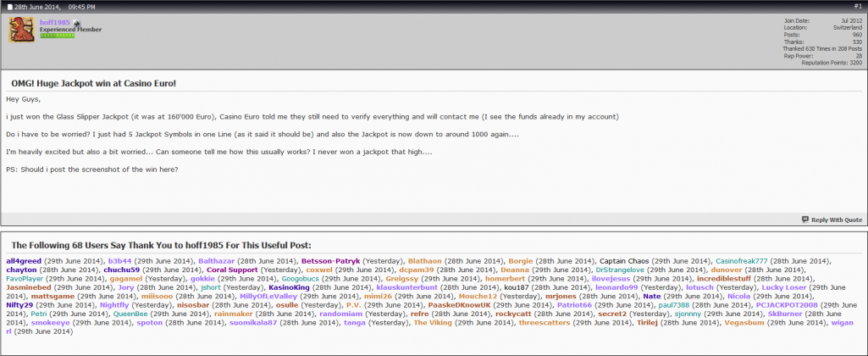Open kou187's profile

pyautogui.click(x=516, y=287)
